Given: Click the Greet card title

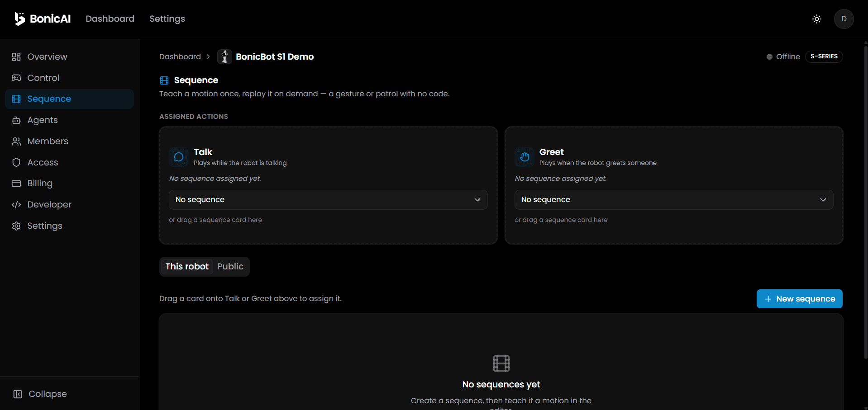Looking at the screenshot, I should [x=551, y=152].
